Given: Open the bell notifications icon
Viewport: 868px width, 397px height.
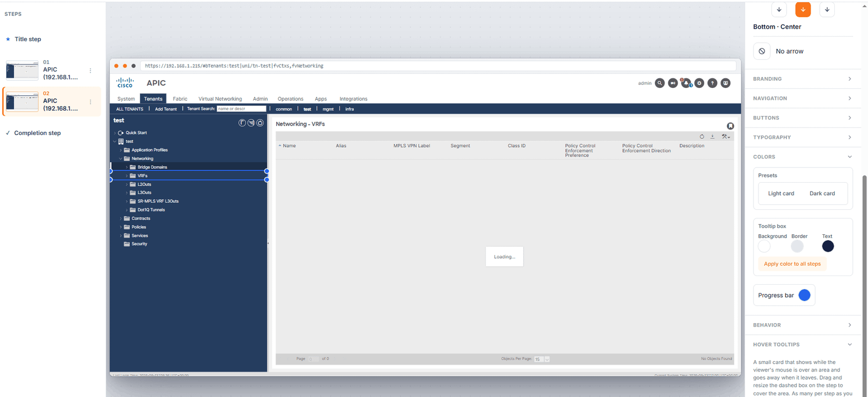Looking at the screenshot, I should (686, 83).
